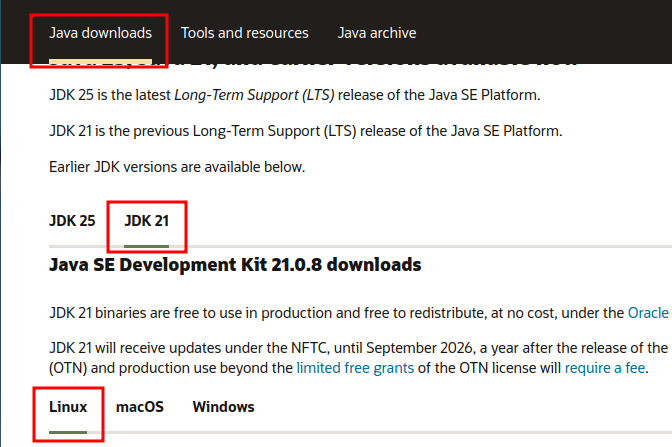This screenshot has height=447, width=672.
Task: Click Java SE Development Kit 21.0.8 heading
Action: [235, 265]
